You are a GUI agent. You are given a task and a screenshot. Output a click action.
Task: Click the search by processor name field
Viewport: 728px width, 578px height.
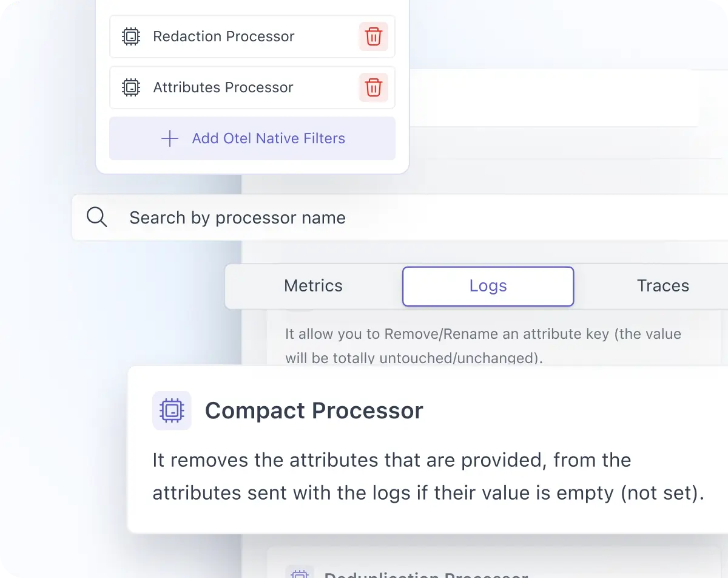pyautogui.click(x=237, y=217)
